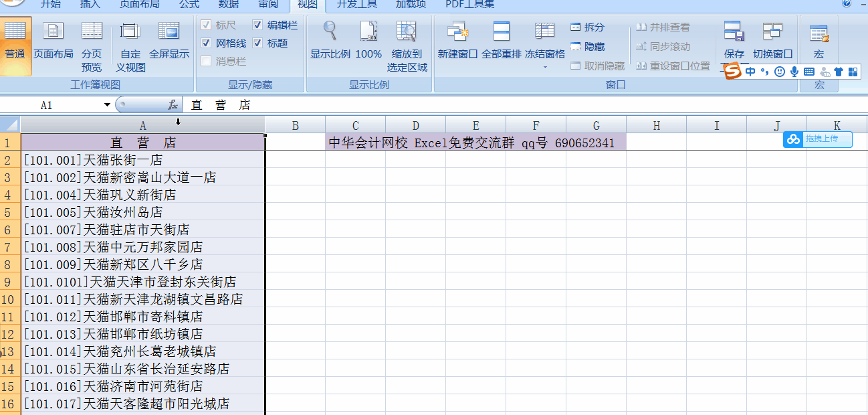
Task: Toggle Sogou Chinese/English mode (中)
Action: 750,72
